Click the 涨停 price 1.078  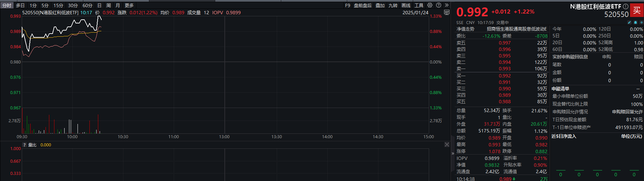coord(494,151)
